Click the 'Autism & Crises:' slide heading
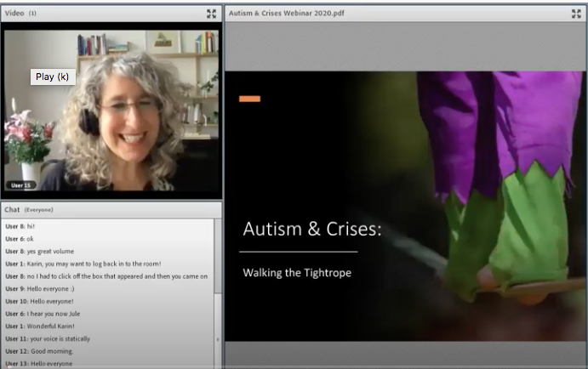This screenshot has width=588, height=369. click(312, 229)
